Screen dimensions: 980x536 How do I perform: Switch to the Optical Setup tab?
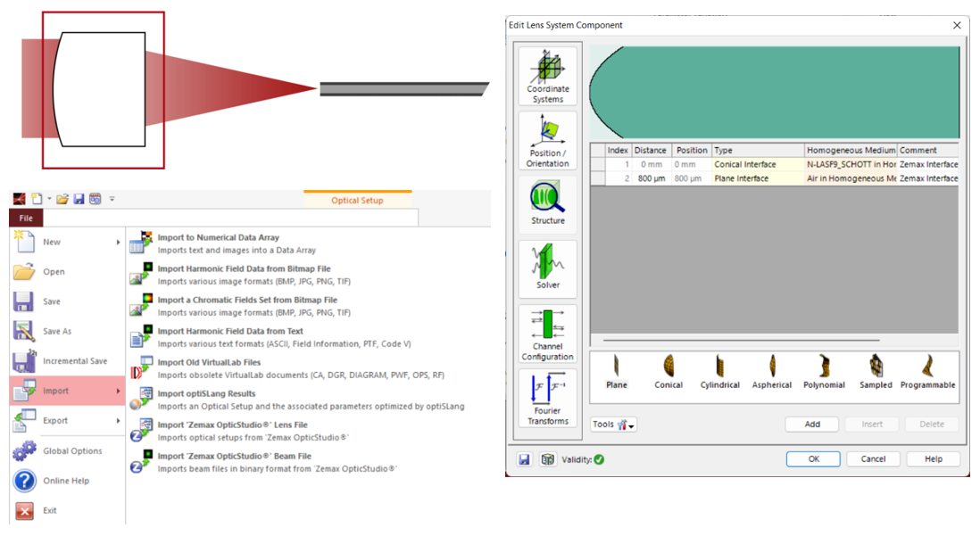[357, 200]
